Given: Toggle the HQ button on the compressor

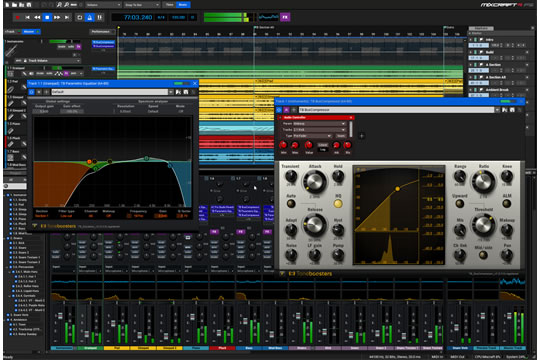Looking at the screenshot, I should tap(338, 204).
